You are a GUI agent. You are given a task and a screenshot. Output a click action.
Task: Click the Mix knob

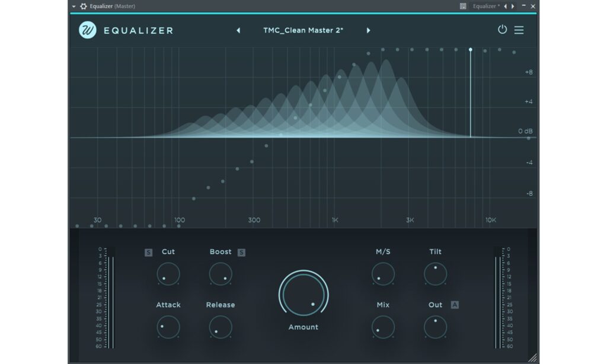pos(383,327)
